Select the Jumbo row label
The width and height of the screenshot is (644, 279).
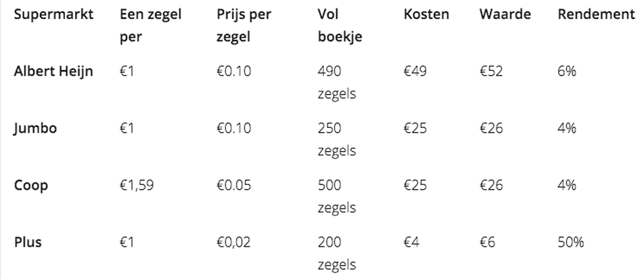(x=35, y=129)
